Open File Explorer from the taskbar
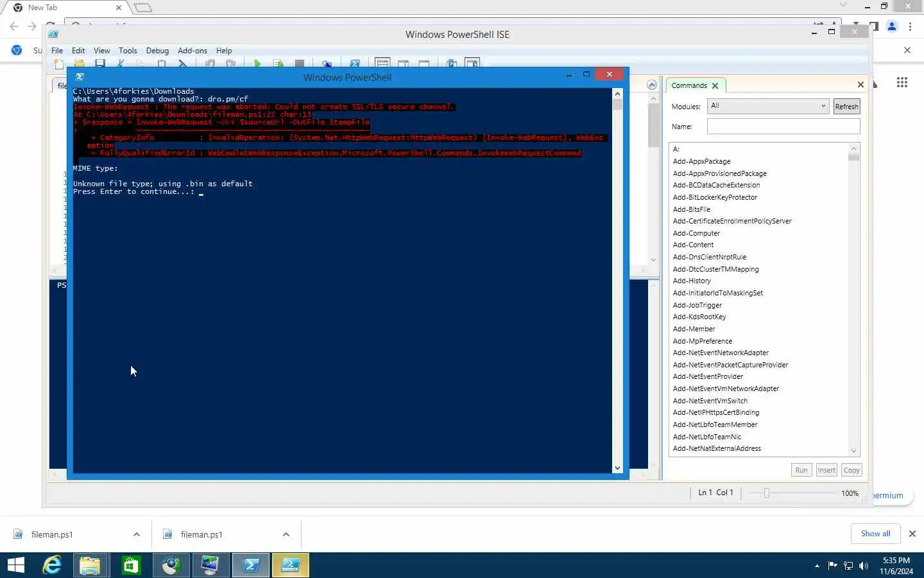 click(x=90, y=565)
